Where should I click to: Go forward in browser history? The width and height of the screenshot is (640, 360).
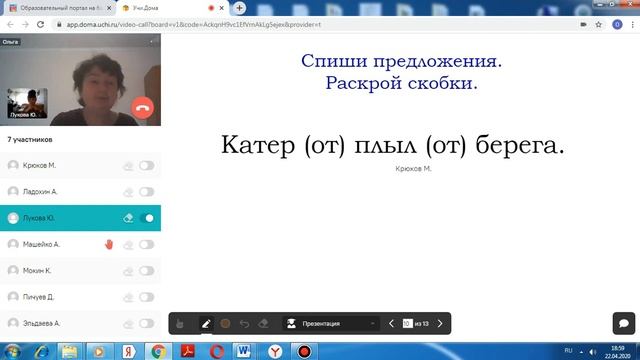pos(25,24)
